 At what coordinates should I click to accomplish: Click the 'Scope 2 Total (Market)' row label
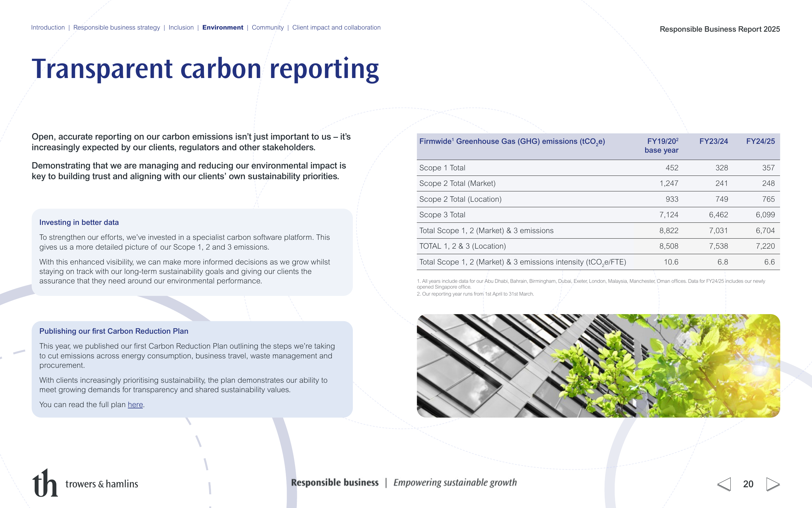(x=457, y=183)
